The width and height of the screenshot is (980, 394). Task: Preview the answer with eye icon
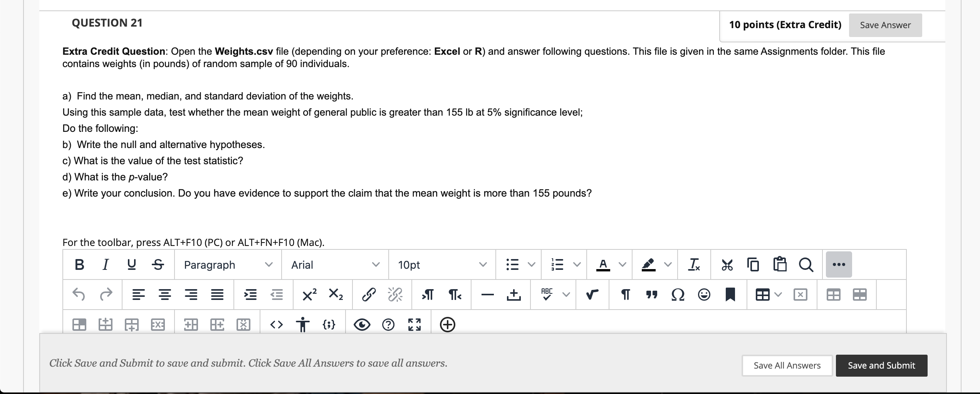362,325
